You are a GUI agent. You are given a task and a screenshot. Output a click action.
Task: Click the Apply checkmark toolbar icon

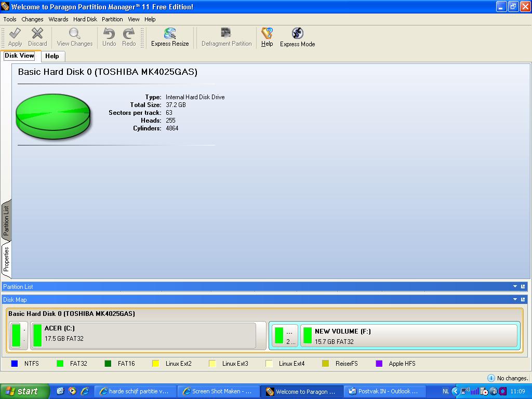(15, 34)
